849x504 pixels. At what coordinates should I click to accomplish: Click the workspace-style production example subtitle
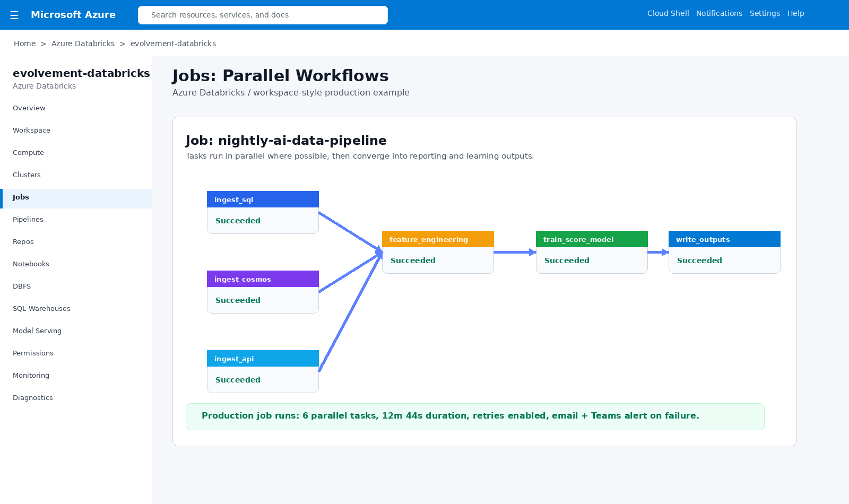point(291,92)
